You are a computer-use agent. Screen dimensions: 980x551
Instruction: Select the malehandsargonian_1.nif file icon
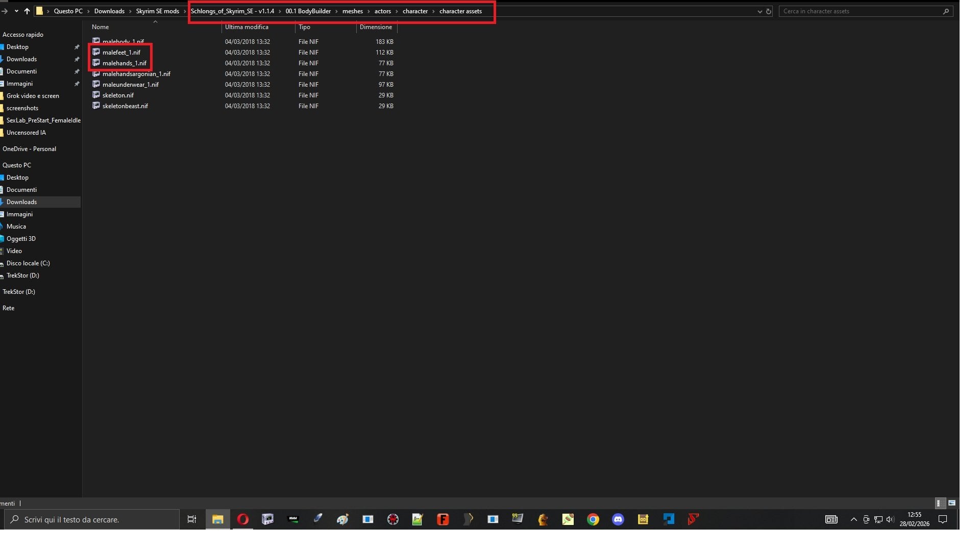pyautogui.click(x=96, y=73)
